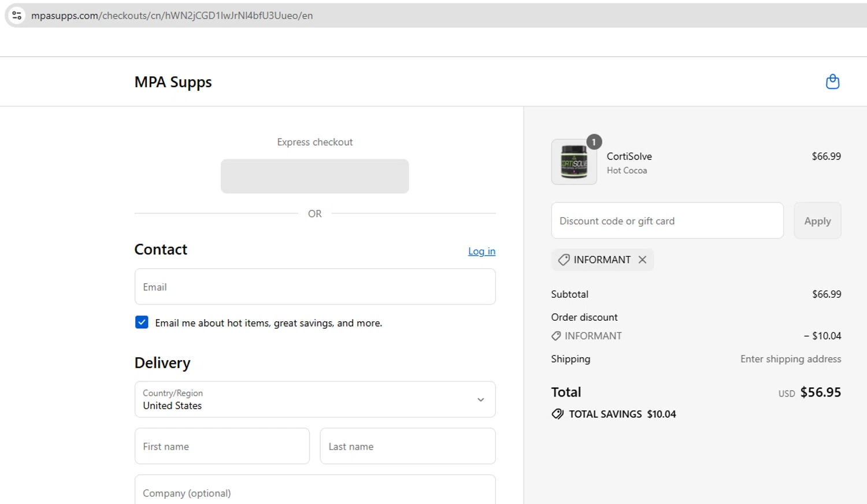The image size is (867, 504).
Task: Click the – $10.04 discount amount
Action: [x=822, y=336]
